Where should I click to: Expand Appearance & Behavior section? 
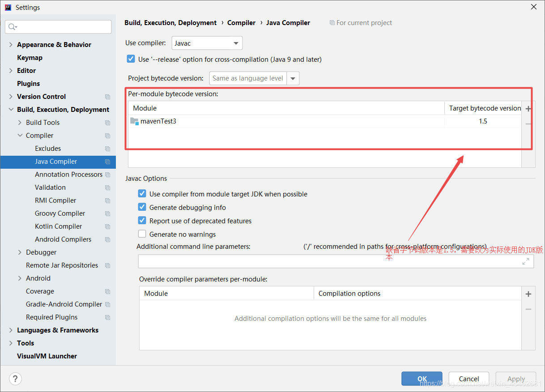(x=11, y=45)
